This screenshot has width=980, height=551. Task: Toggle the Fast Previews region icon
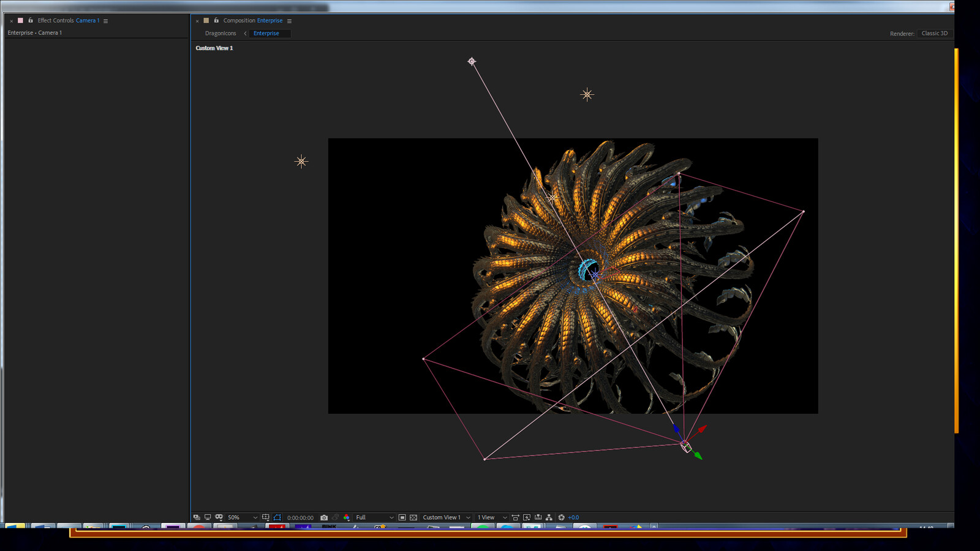402,517
